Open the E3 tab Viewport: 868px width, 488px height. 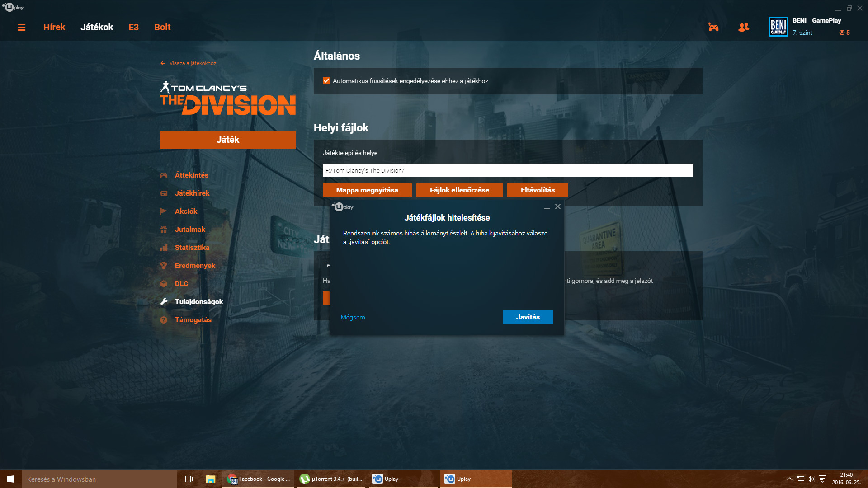click(x=133, y=27)
